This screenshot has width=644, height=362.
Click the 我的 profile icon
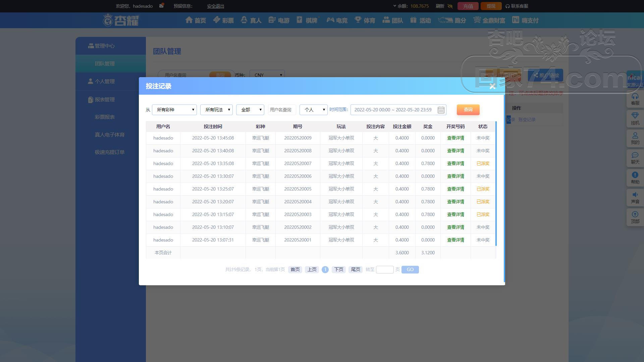(635, 138)
